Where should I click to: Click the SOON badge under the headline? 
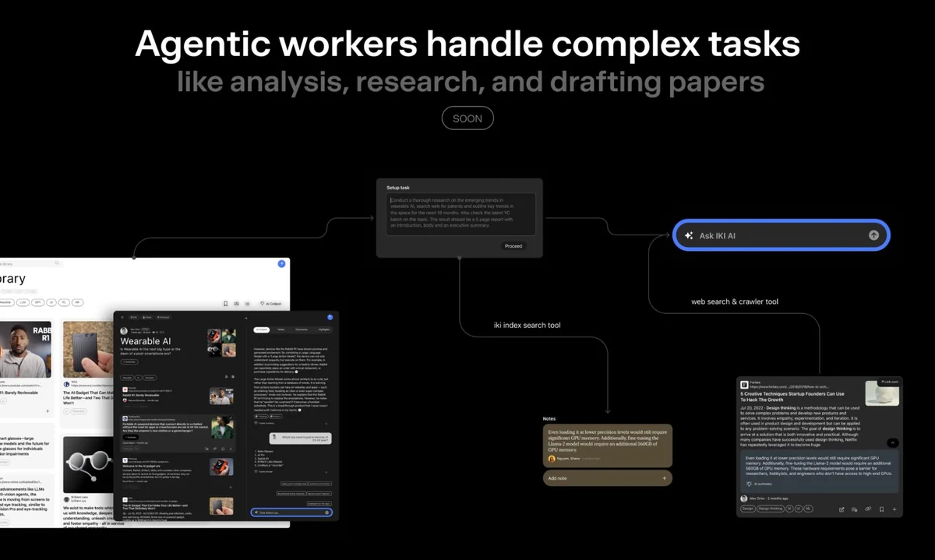[467, 118]
